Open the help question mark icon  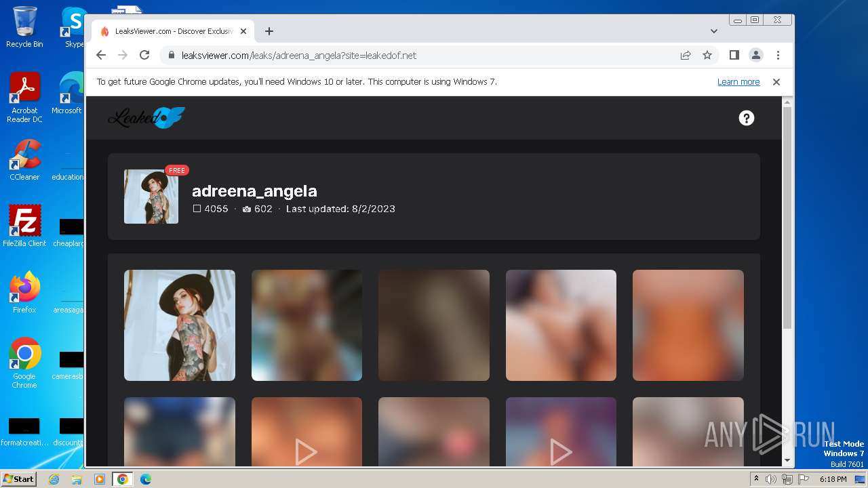pyautogui.click(x=747, y=118)
